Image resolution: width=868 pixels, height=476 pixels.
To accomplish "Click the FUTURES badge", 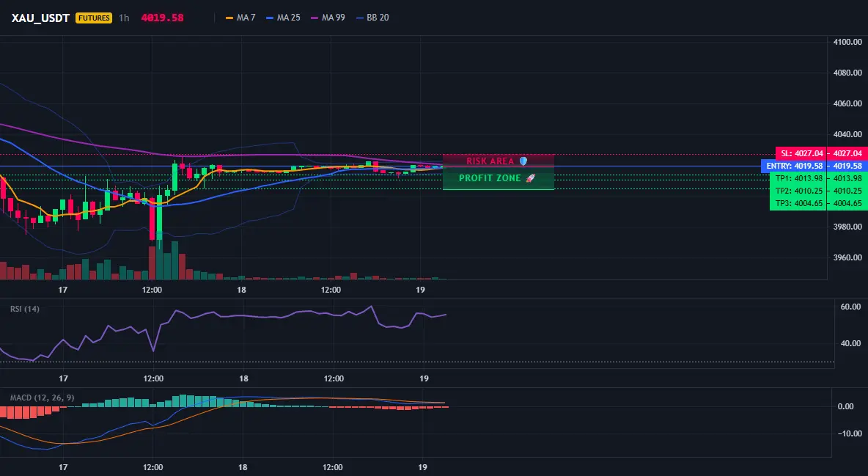I will tap(94, 18).
